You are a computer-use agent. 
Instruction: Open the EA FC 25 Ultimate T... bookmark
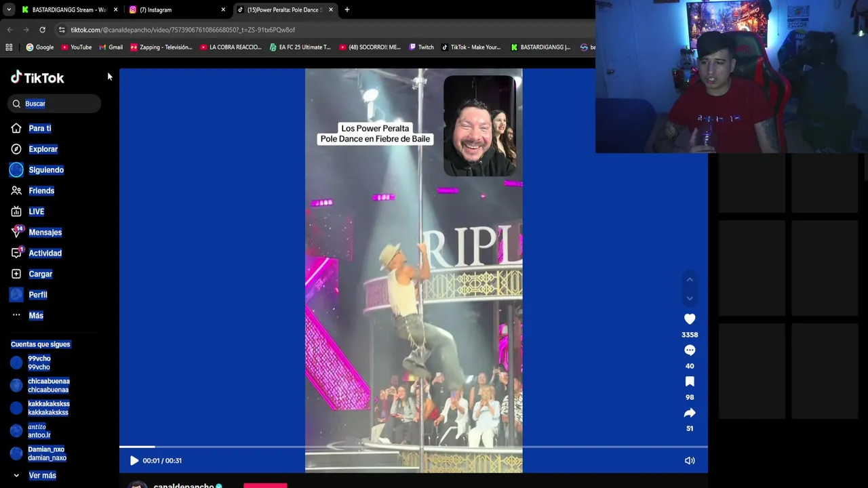coord(300,47)
